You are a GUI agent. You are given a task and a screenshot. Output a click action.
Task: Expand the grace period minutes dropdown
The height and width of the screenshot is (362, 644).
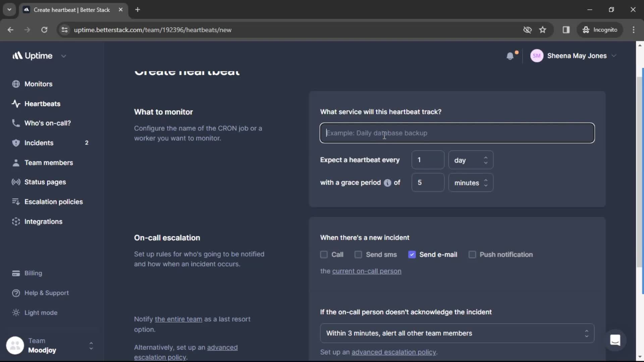(x=471, y=183)
